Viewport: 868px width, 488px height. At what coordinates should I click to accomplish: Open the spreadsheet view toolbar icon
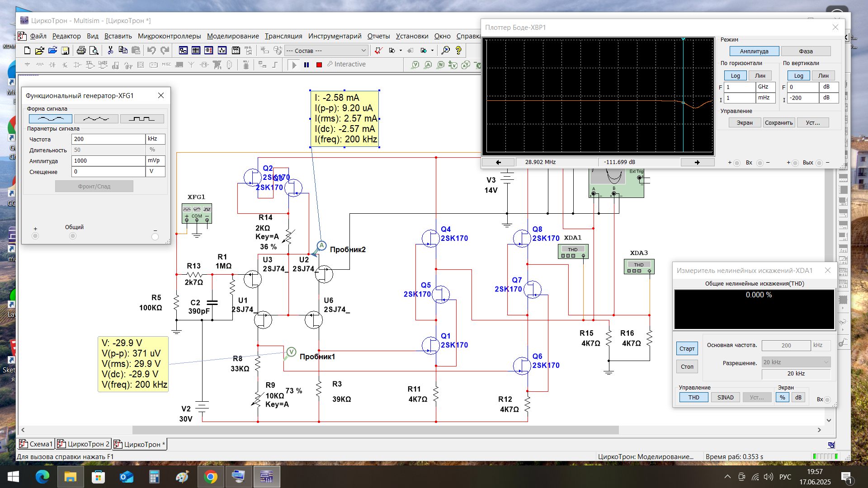coord(196,50)
